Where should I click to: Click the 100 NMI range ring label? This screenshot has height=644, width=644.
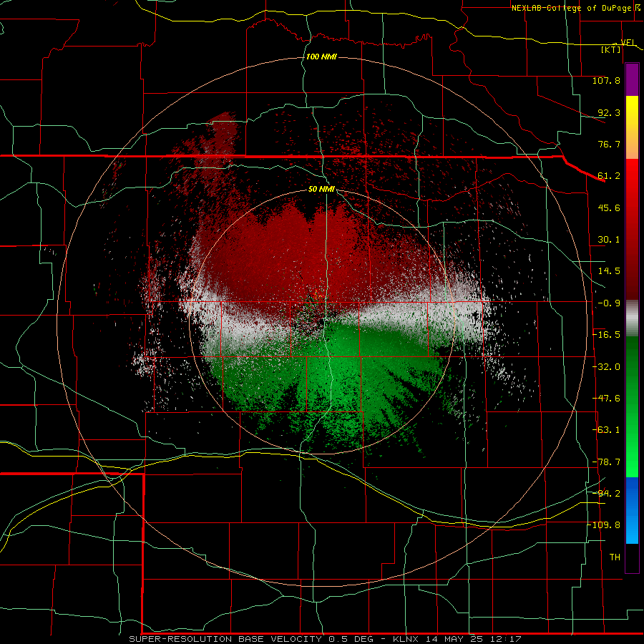[x=321, y=57]
